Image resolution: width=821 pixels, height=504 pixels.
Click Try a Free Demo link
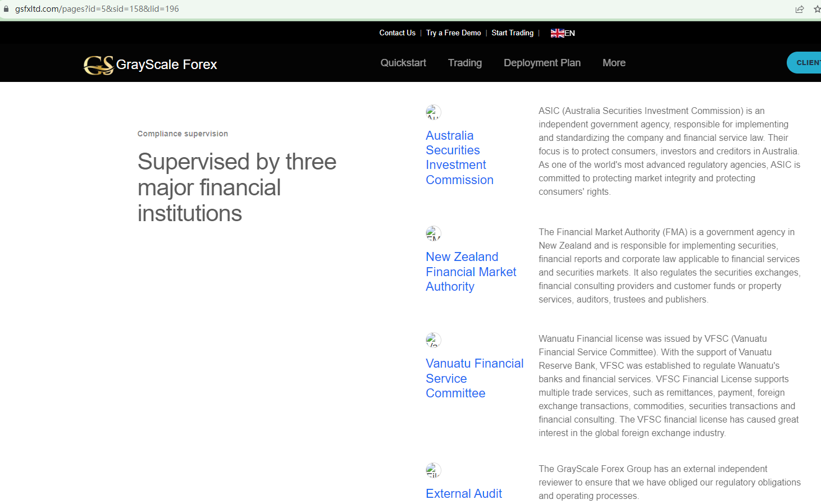pos(453,33)
